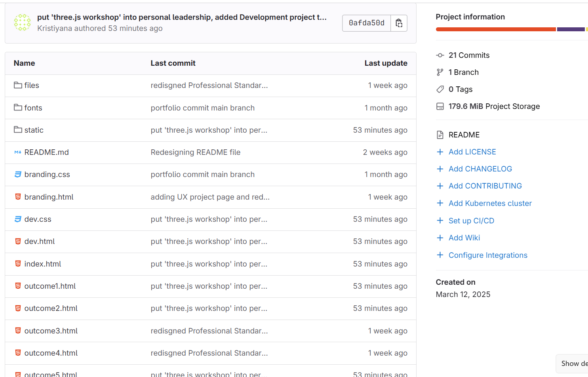Open the static folder
Screen dimensions: 588x377
pyautogui.click(x=34, y=130)
